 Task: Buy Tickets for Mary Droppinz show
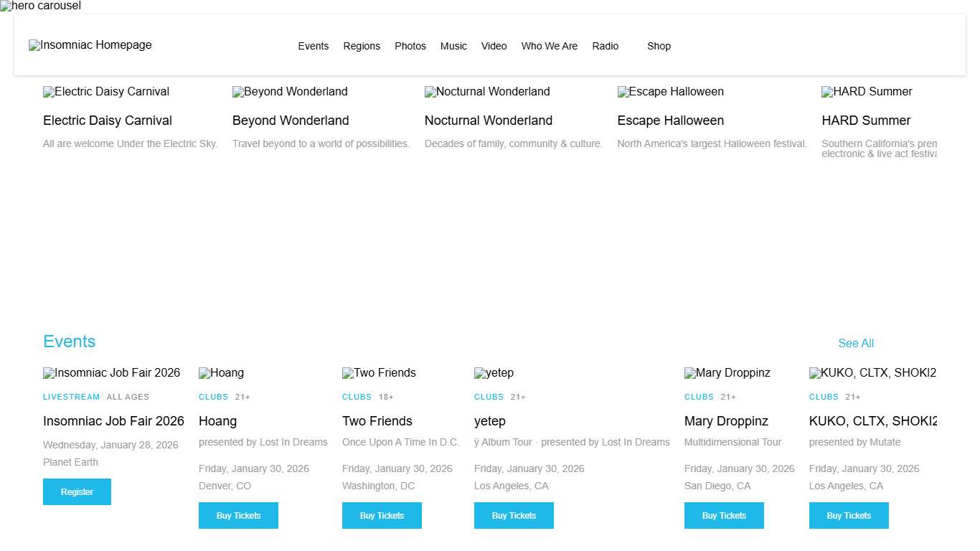[x=724, y=515]
